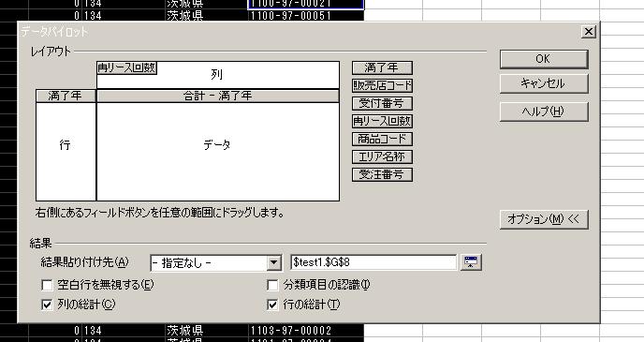Click 満了年 field in row area
Image resolution: width=644 pixels, height=342 pixels.
(66, 96)
